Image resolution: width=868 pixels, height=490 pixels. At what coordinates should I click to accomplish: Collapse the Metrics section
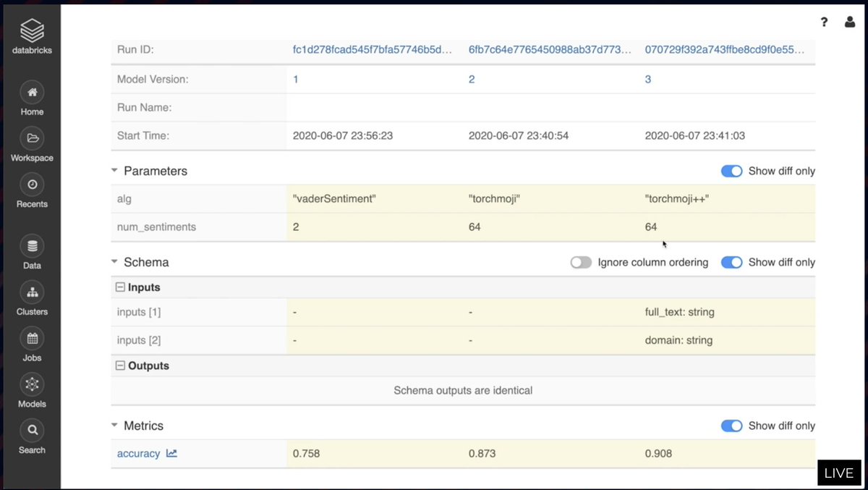[x=114, y=426]
